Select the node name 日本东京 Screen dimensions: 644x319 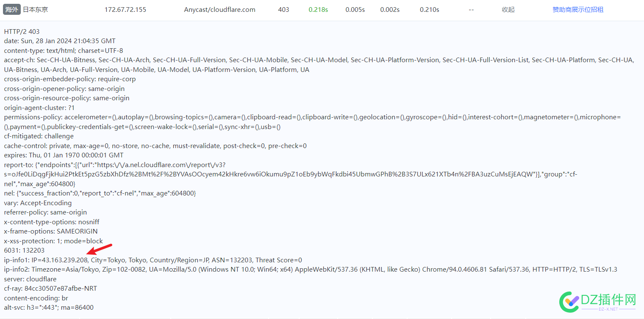click(35, 9)
